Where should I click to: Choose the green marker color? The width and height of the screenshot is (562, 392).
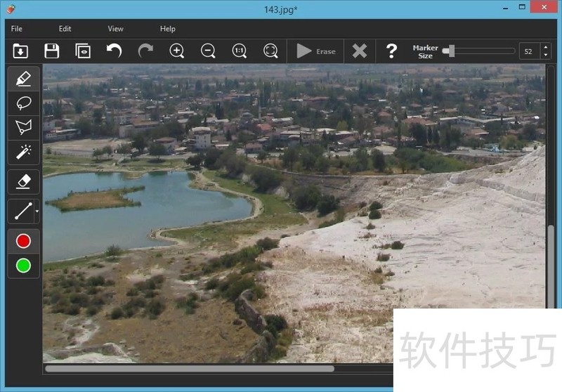(x=23, y=266)
